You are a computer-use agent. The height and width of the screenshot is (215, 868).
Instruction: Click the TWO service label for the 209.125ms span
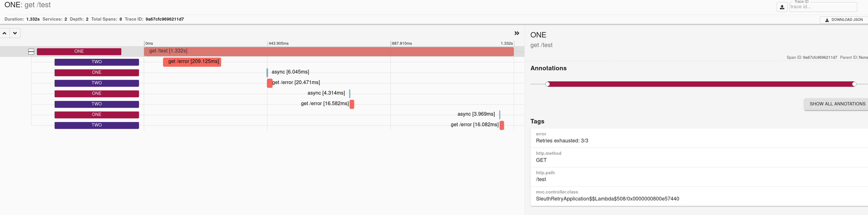(x=97, y=62)
